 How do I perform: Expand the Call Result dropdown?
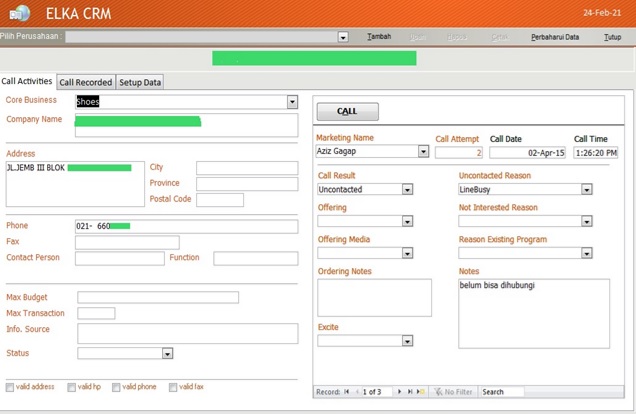click(x=407, y=189)
